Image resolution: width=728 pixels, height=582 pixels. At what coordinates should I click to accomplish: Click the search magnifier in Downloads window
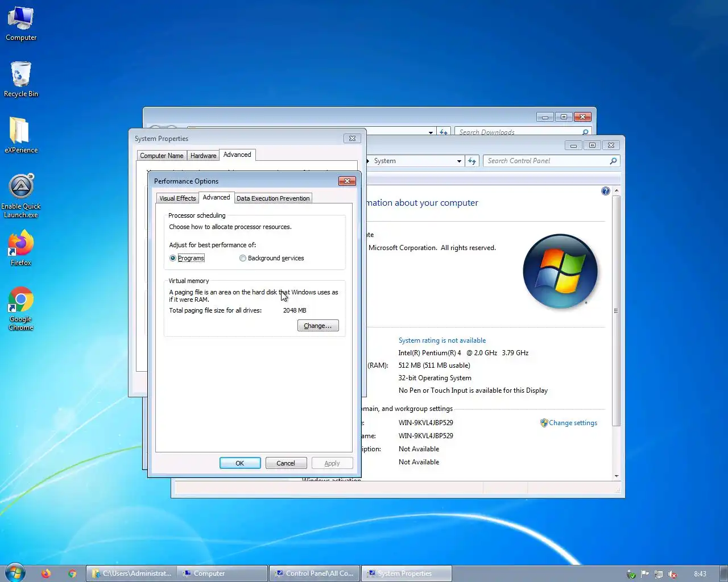(x=585, y=132)
